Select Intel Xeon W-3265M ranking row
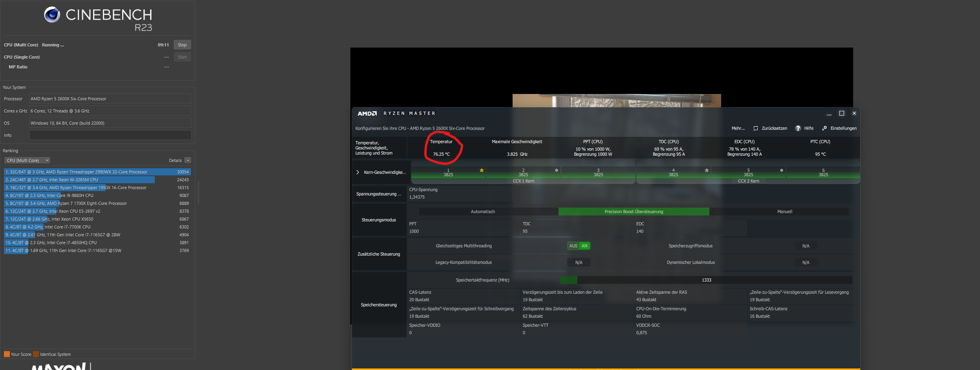 (97, 180)
